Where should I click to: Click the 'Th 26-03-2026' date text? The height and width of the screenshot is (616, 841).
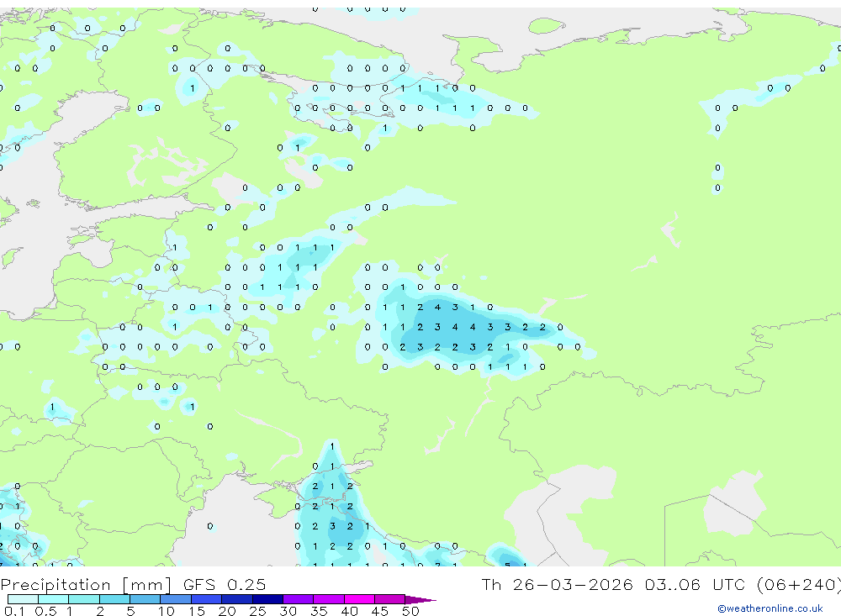(557, 584)
